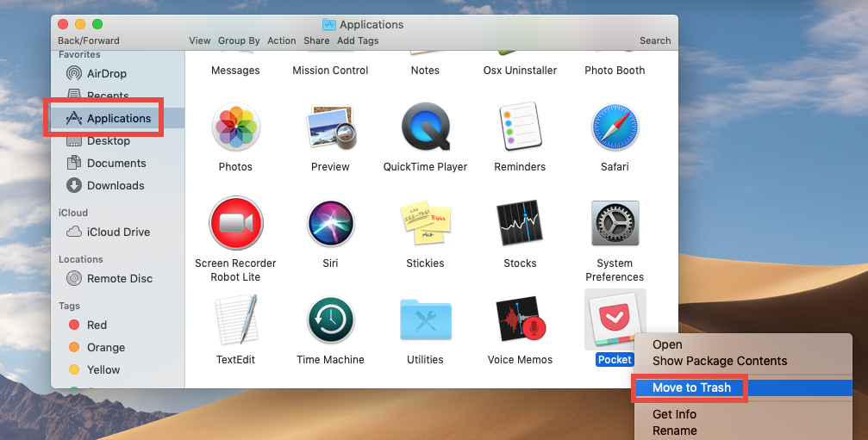Click the Stocks app icon
Viewport: 868px width, 440px height.
click(x=518, y=223)
